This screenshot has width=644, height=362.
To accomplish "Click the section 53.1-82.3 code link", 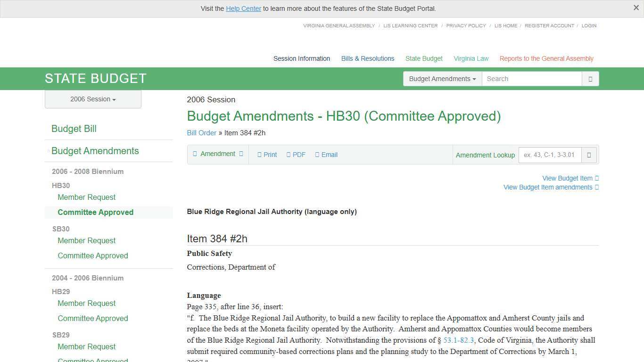I will coord(458,340).
